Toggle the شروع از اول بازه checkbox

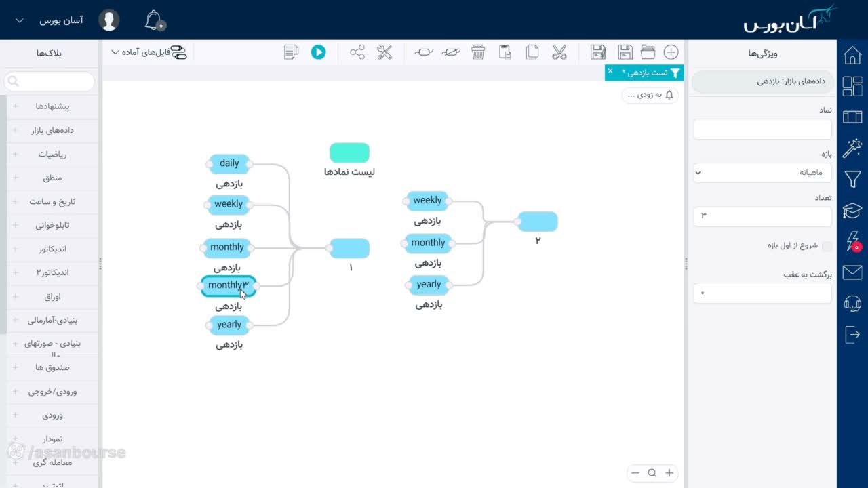click(x=827, y=246)
